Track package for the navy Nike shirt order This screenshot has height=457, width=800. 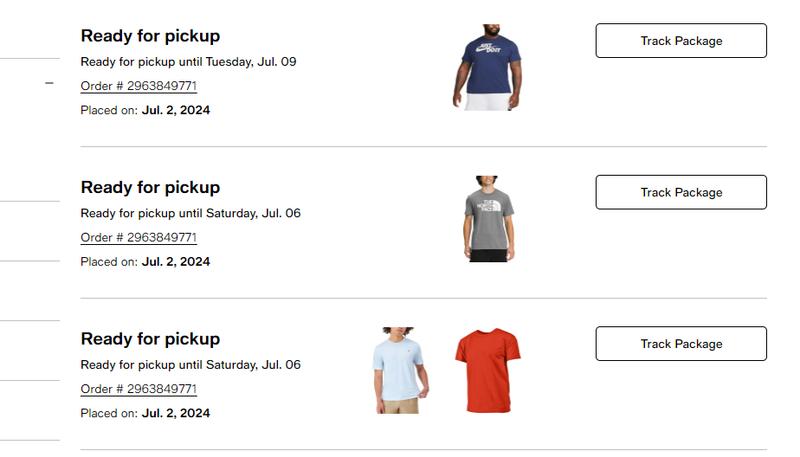(x=681, y=41)
